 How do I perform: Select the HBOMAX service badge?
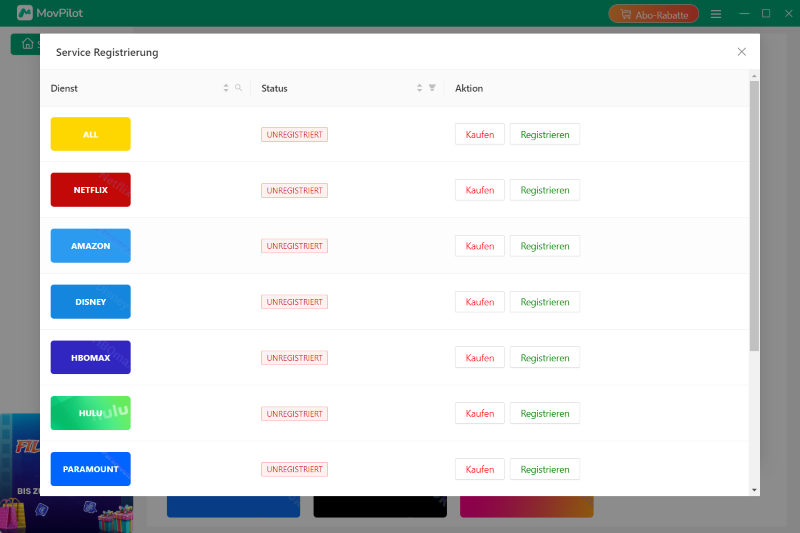coord(90,357)
